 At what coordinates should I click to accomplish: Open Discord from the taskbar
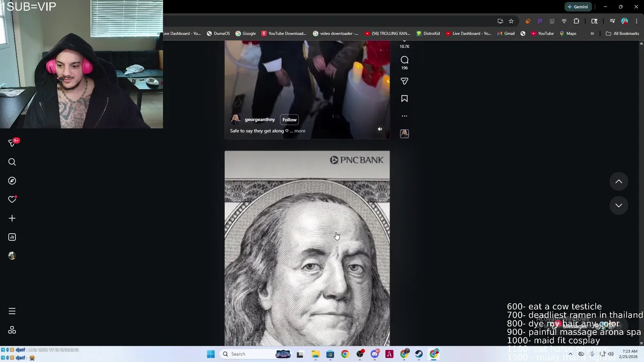coord(375,354)
